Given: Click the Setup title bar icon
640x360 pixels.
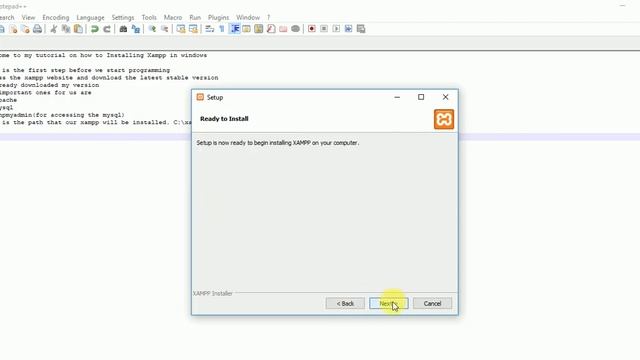Looking at the screenshot, I should [200, 97].
